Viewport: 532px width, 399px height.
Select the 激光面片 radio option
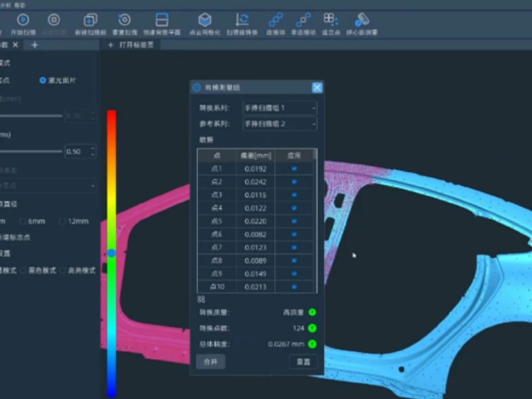[43, 80]
